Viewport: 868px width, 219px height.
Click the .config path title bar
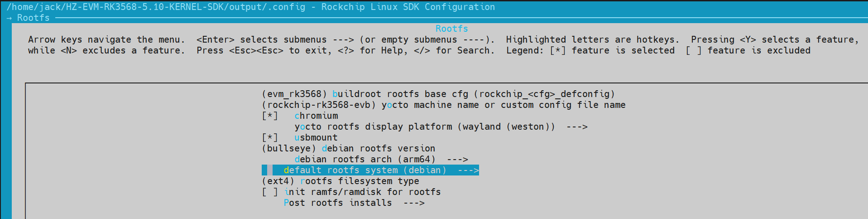pos(250,7)
